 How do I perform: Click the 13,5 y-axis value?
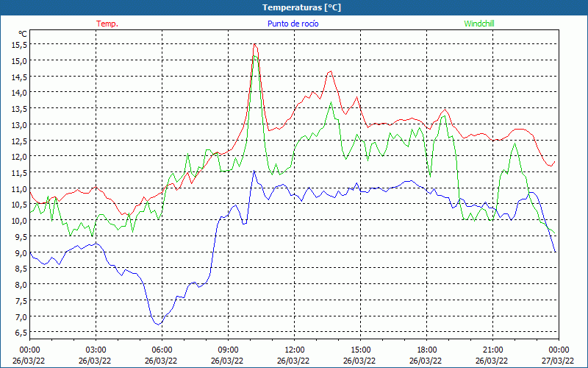coord(20,108)
